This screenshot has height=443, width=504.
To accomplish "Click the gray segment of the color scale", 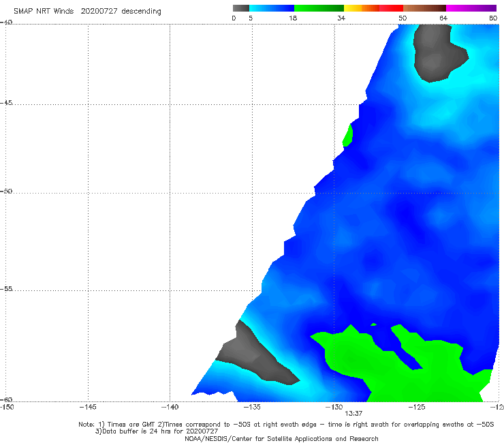I will tap(240, 8).
